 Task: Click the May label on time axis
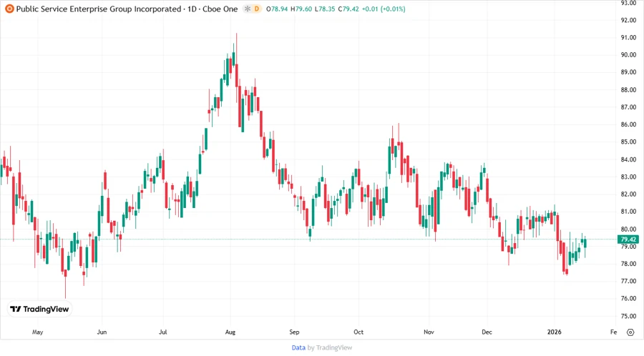click(x=38, y=332)
